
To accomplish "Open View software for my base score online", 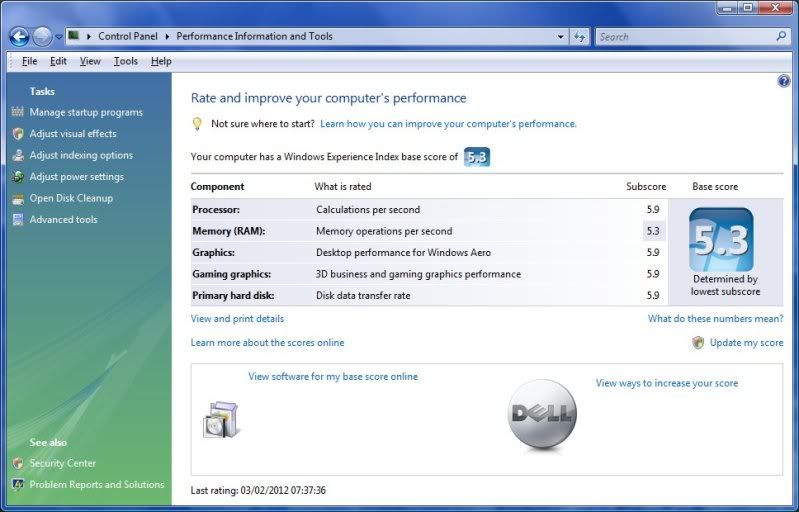I will 333,376.
